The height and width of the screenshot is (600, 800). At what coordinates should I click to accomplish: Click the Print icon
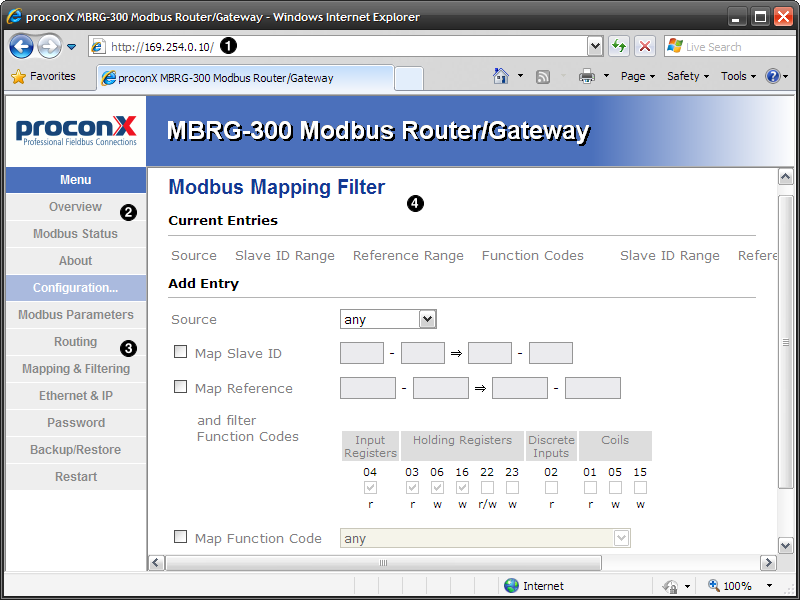click(587, 77)
